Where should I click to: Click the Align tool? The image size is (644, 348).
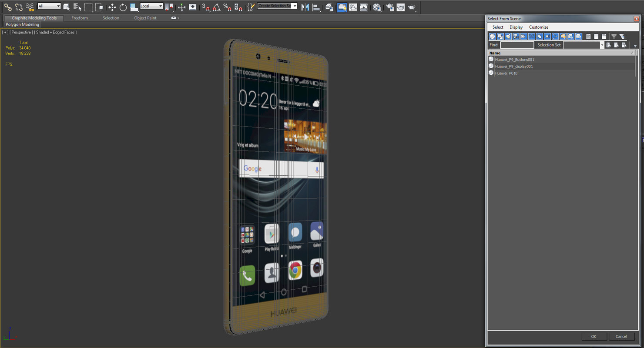coord(316,7)
